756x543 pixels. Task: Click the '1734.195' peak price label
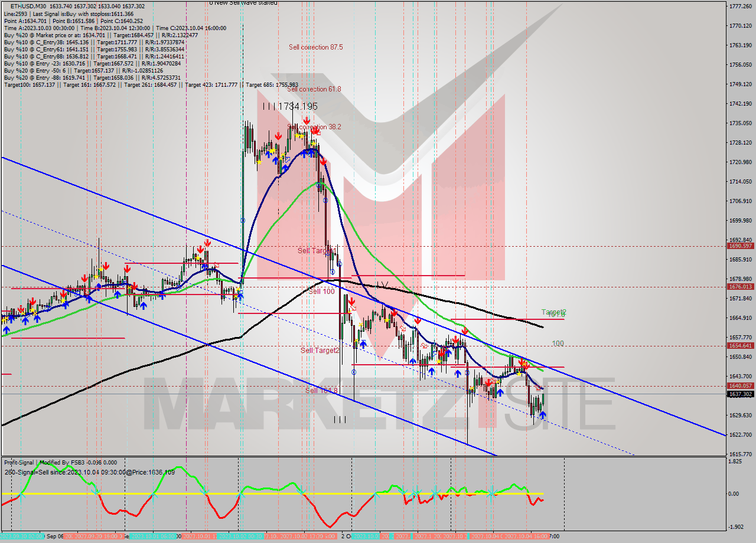298,106
